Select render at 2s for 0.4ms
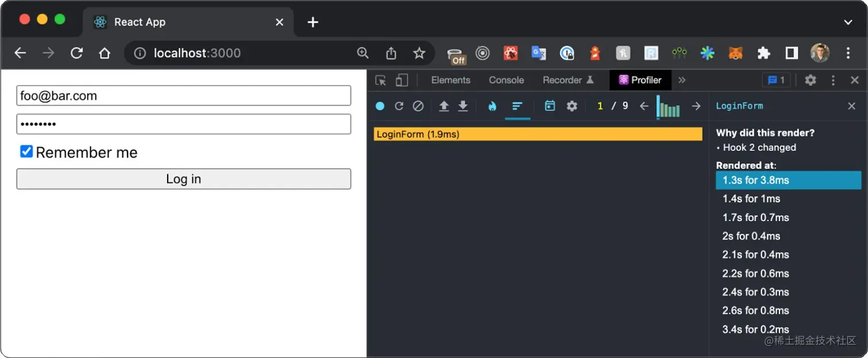The height and width of the screenshot is (358, 868). (788, 236)
